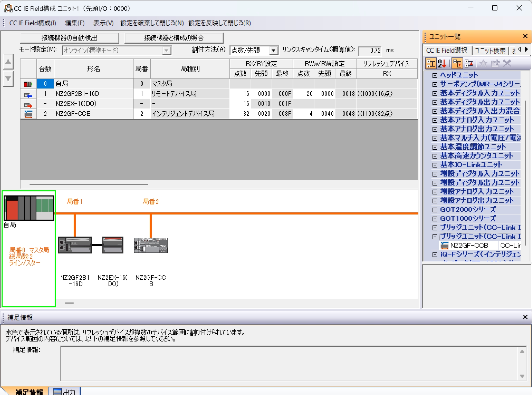Toggle the first list-display mode icon
Screen dimensions: 532x395
pyautogui.click(x=431, y=63)
